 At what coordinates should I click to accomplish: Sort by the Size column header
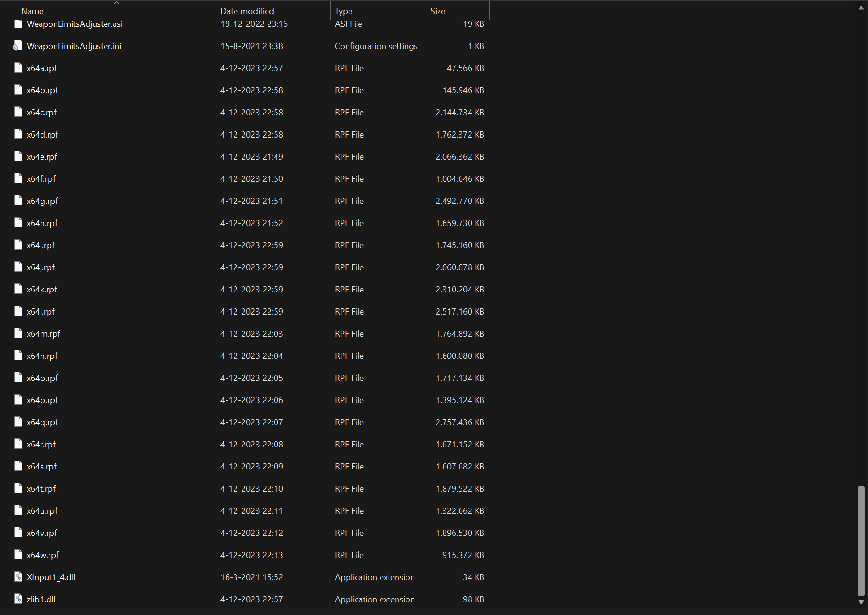(x=438, y=11)
